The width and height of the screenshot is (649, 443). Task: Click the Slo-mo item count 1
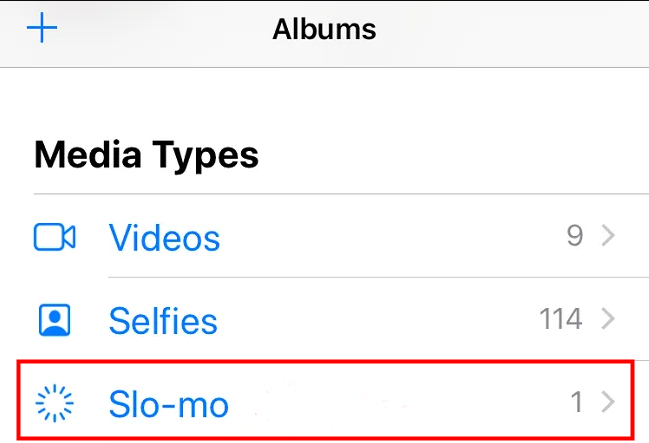pyautogui.click(x=577, y=402)
